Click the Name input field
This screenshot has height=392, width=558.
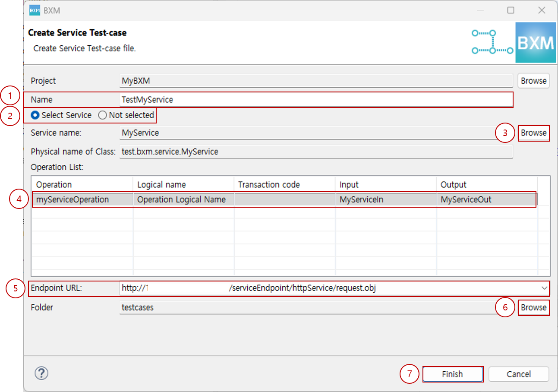pyautogui.click(x=315, y=99)
